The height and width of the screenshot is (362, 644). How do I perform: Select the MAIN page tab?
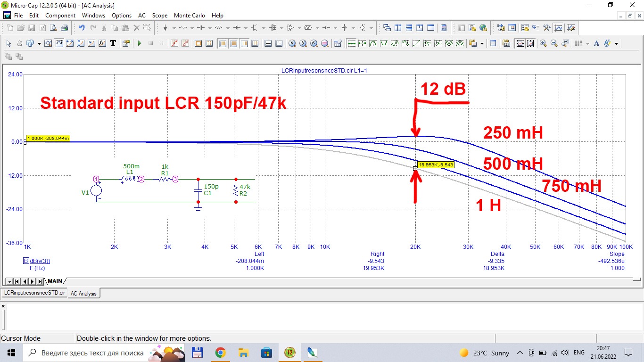(x=55, y=281)
